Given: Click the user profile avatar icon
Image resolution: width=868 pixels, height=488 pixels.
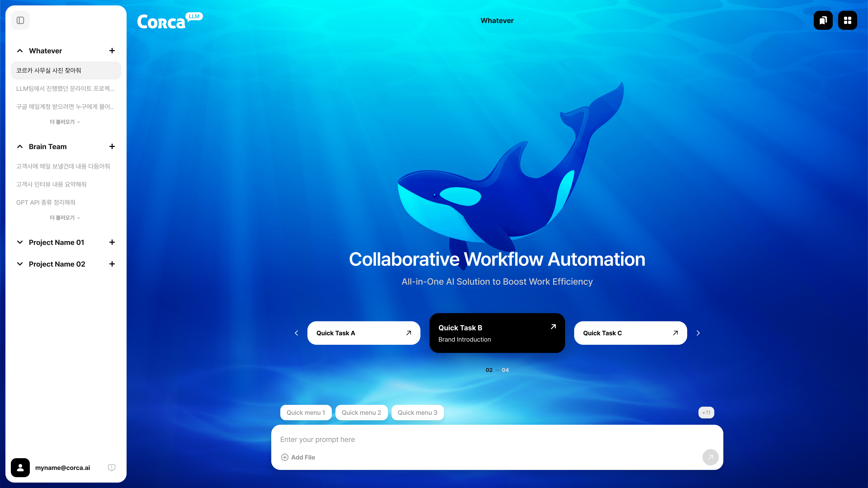Looking at the screenshot, I should tap(20, 467).
